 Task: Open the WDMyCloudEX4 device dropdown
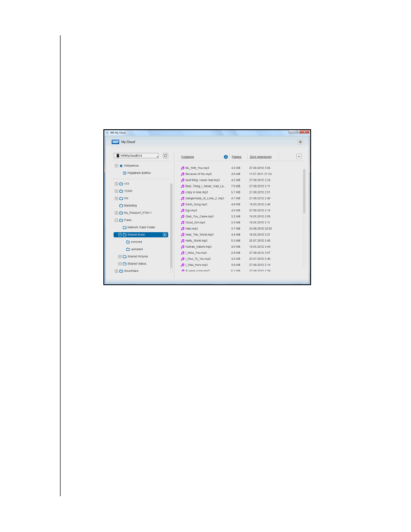coord(136,156)
